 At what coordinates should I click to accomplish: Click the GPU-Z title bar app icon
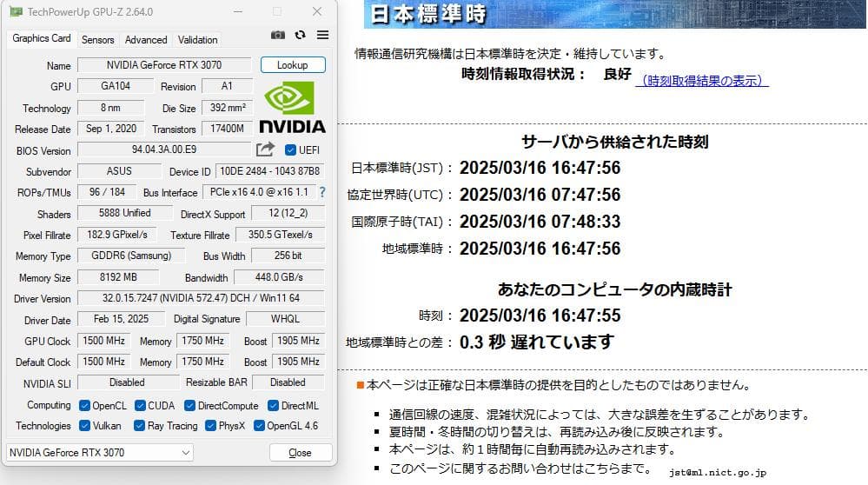click(17, 11)
